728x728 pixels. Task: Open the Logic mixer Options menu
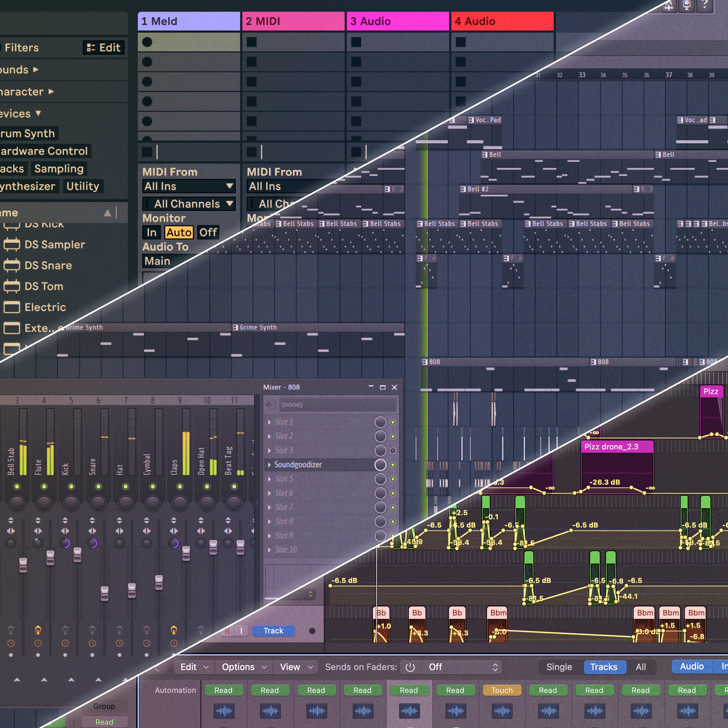click(x=244, y=667)
